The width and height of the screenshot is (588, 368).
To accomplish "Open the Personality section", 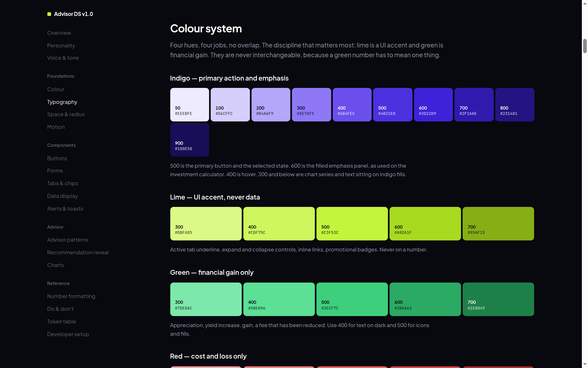I will click(x=61, y=46).
